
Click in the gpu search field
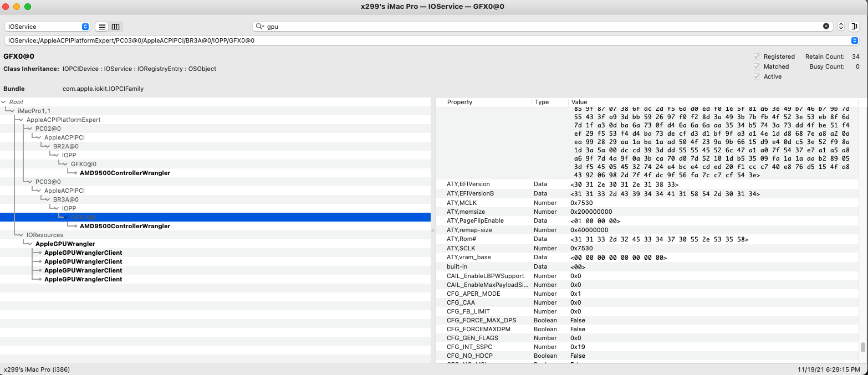[543, 27]
